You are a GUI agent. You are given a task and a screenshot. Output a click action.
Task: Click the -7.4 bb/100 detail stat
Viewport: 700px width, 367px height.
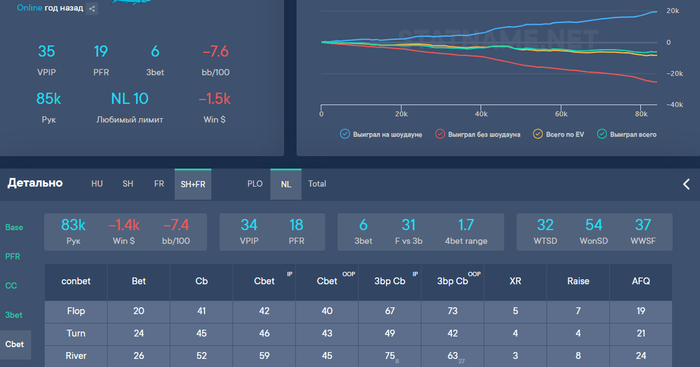pyautogui.click(x=176, y=232)
